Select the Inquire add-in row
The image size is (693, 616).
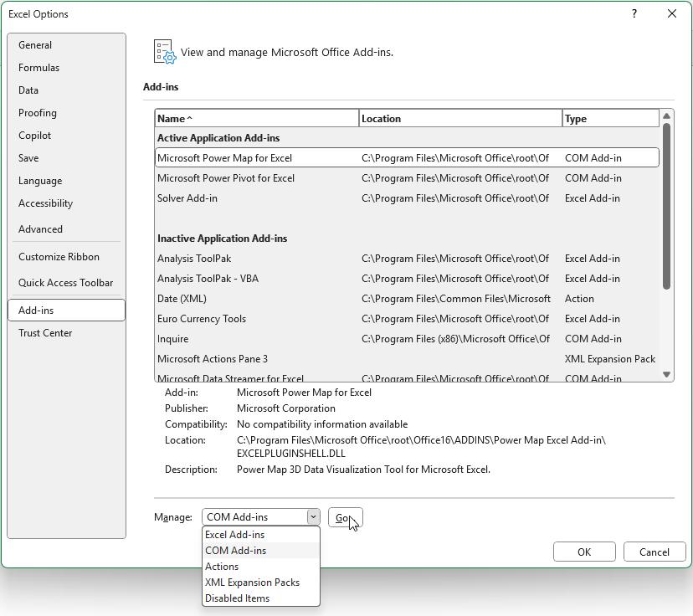pos(407,339)
